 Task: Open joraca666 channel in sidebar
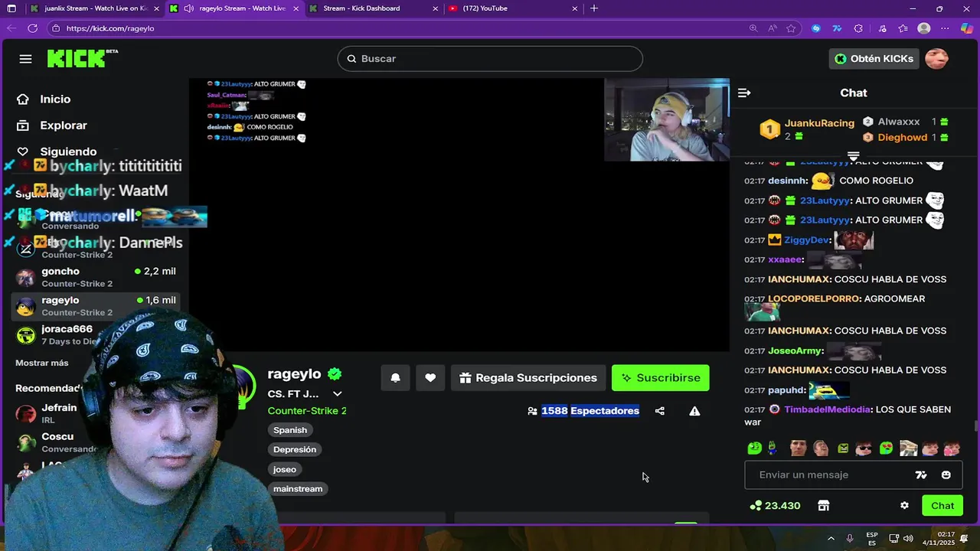[96, 335]
